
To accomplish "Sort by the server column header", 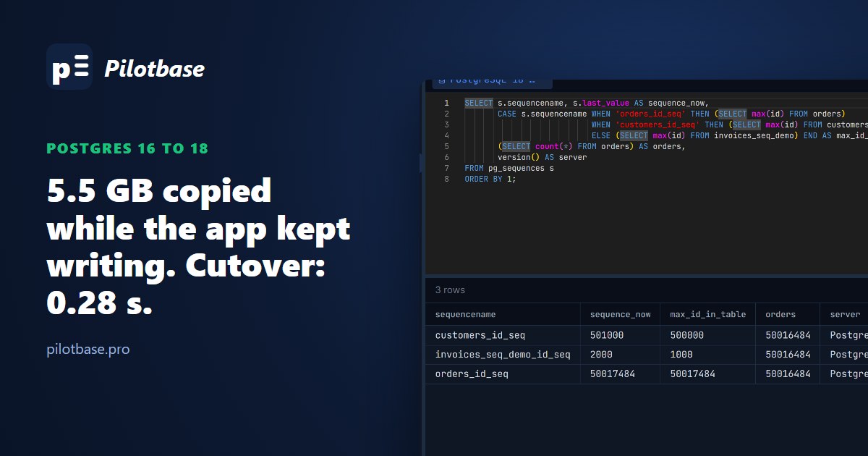I will 844,314.
